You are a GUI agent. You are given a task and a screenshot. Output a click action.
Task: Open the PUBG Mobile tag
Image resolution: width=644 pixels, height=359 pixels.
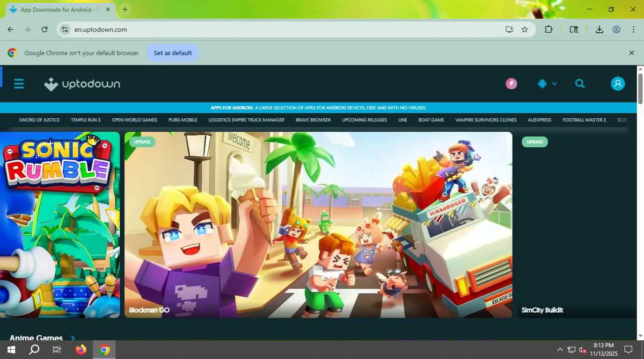click(x=183, y=120)
